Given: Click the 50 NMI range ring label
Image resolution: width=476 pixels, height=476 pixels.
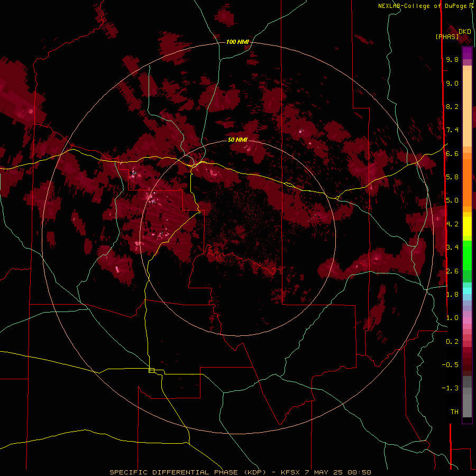Looking at the screenshot, I should pos(237,140).
